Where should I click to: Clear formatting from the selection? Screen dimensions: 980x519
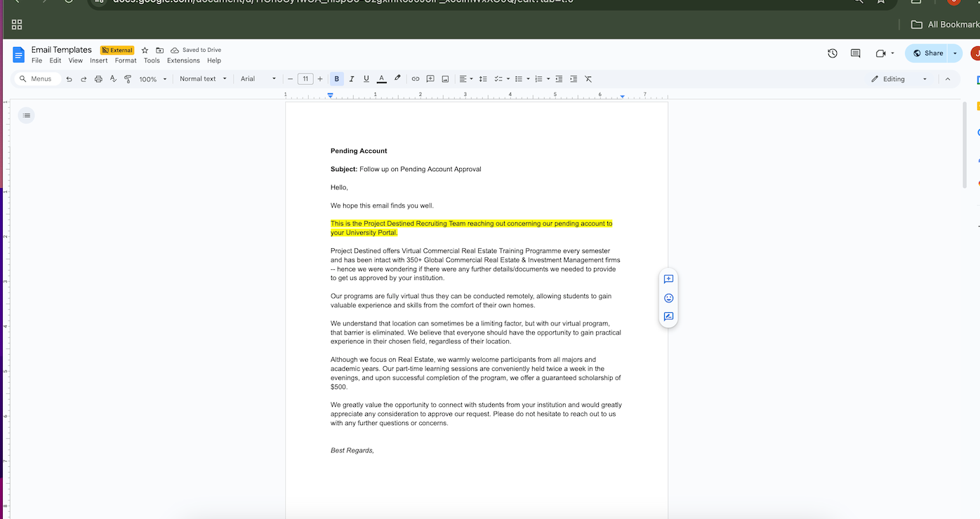pyautogui.click(x=588, y=79)
